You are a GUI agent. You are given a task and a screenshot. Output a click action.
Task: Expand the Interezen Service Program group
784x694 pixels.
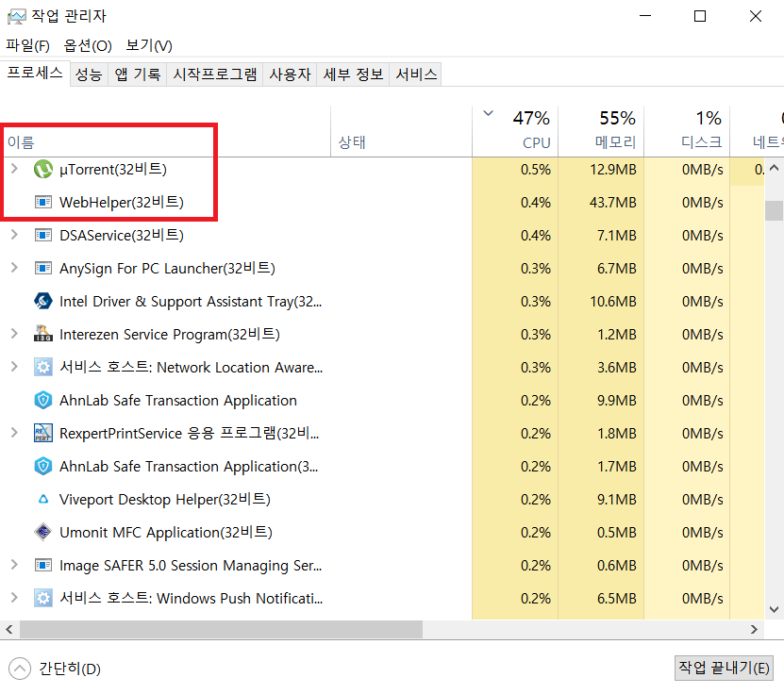pyautogui.click(x=14, y=334)
